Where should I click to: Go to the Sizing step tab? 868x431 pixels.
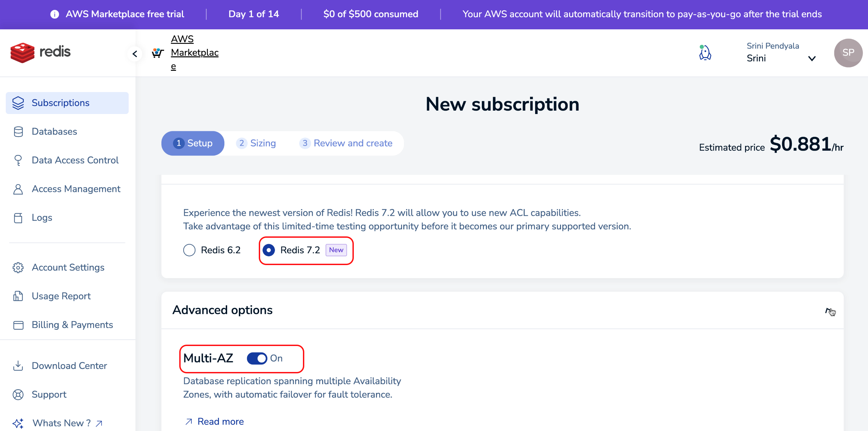(256, 143)
